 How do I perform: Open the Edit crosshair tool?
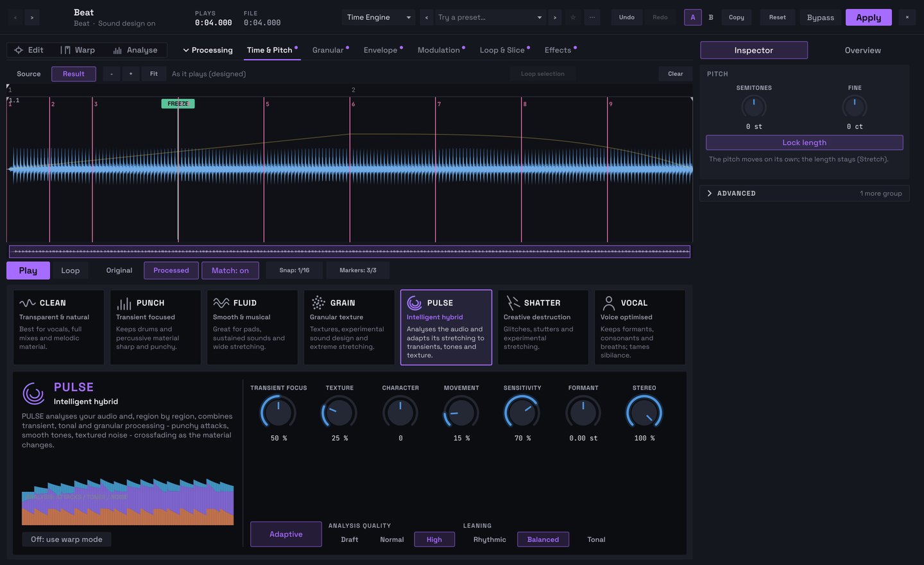(x=29, y=50)
